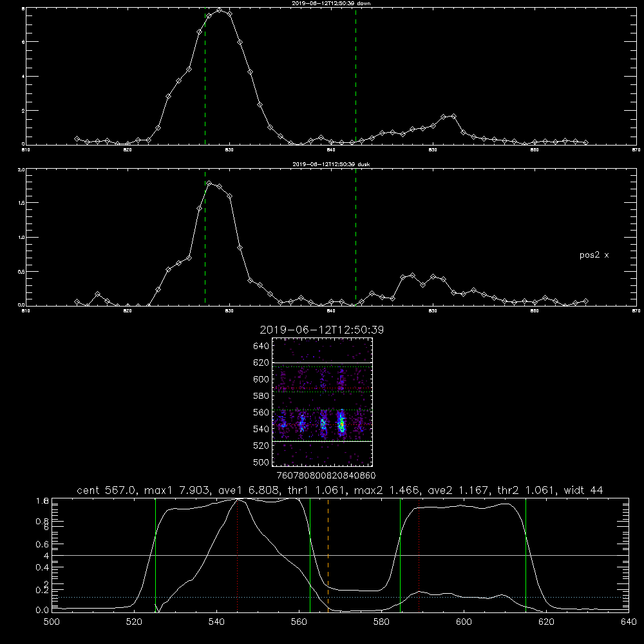Click the 'max1 7.903' value in stats line
Image resolution: width=644 pixels, height=644 pixels.
point(178,490)
